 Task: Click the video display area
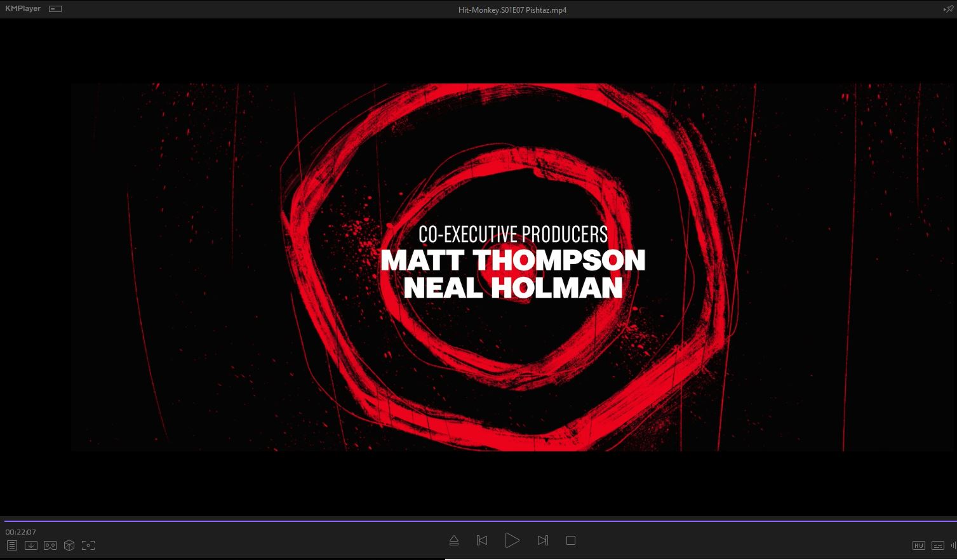point(478,267)
